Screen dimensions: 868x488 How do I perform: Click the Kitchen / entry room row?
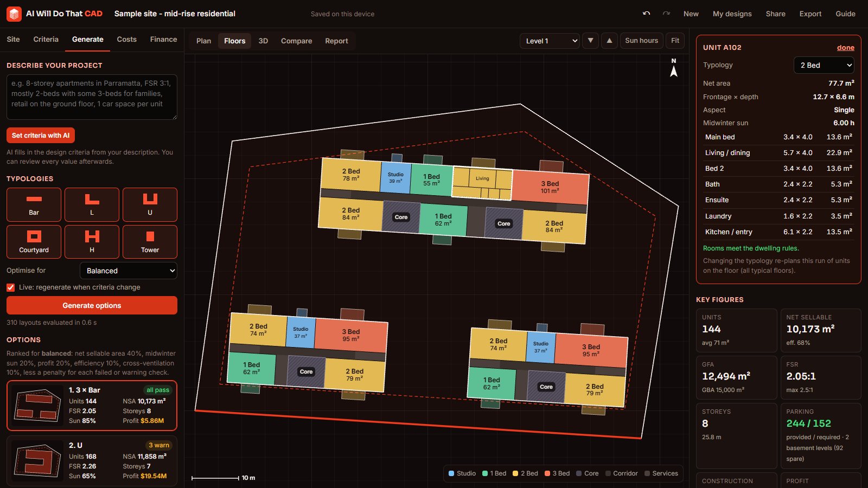[778, 232]
